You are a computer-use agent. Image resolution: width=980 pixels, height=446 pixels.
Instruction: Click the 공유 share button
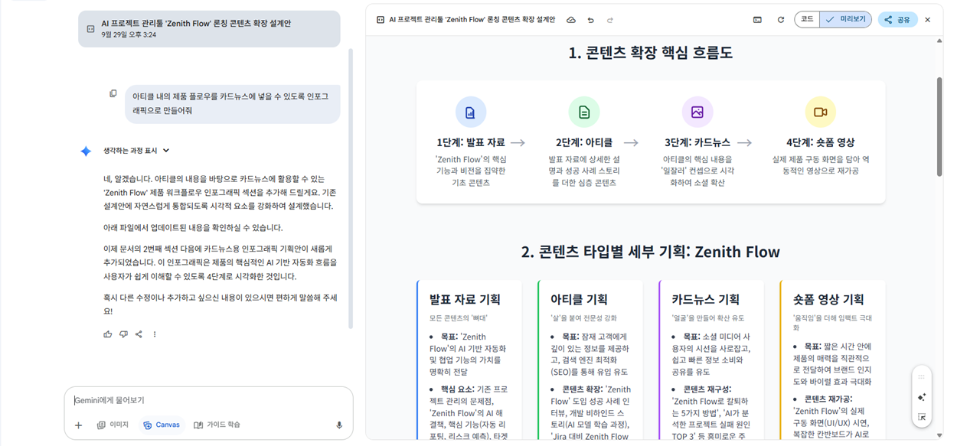(x=897, y=20)
